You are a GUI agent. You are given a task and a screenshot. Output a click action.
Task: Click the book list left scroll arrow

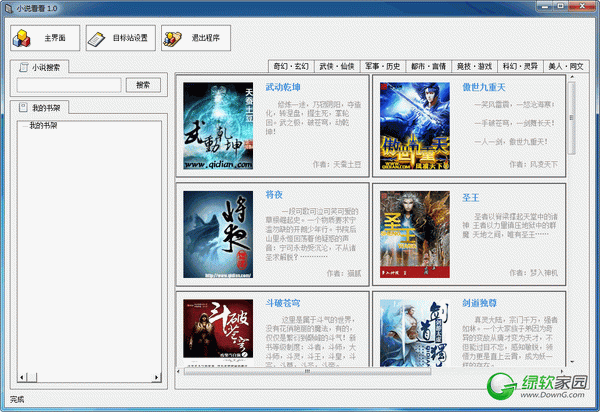coord(179,371)
